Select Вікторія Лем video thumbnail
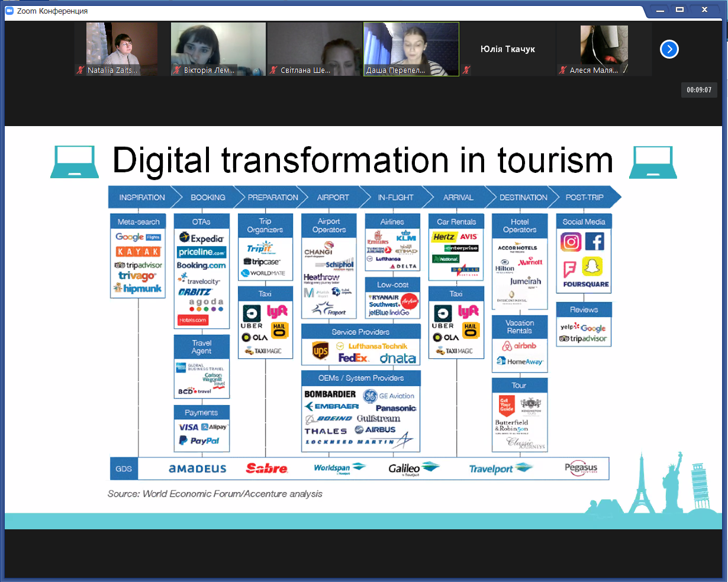Screen dimensions: 728x582 [x=218, y=49]
